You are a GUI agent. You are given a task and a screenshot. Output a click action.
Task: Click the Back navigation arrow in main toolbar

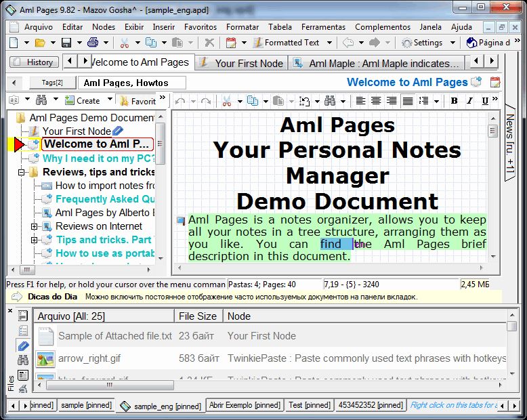[348, 43]
